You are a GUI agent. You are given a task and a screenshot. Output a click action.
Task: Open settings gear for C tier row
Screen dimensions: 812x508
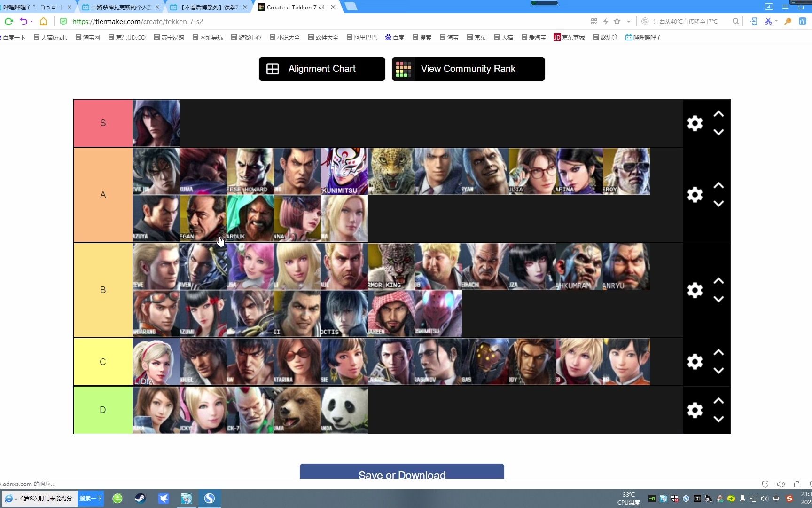(695, 362)
